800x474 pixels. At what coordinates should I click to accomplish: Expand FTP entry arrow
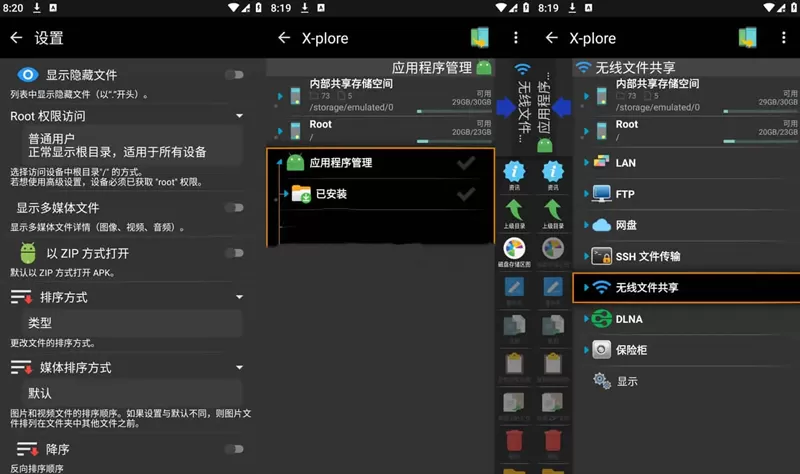(x=586, y=194)
